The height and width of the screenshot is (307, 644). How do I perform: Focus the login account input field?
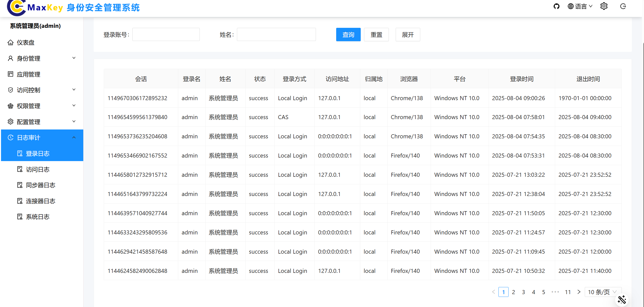point(166,35)
